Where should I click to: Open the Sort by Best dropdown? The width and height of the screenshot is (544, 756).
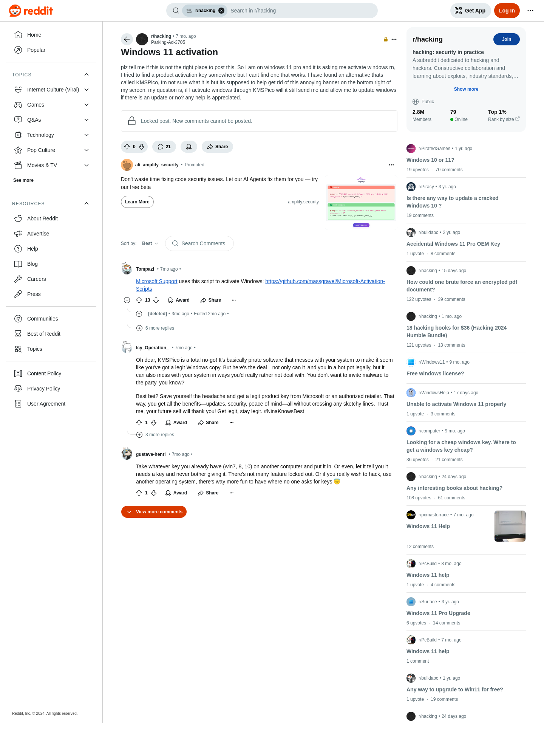point(150,243)
